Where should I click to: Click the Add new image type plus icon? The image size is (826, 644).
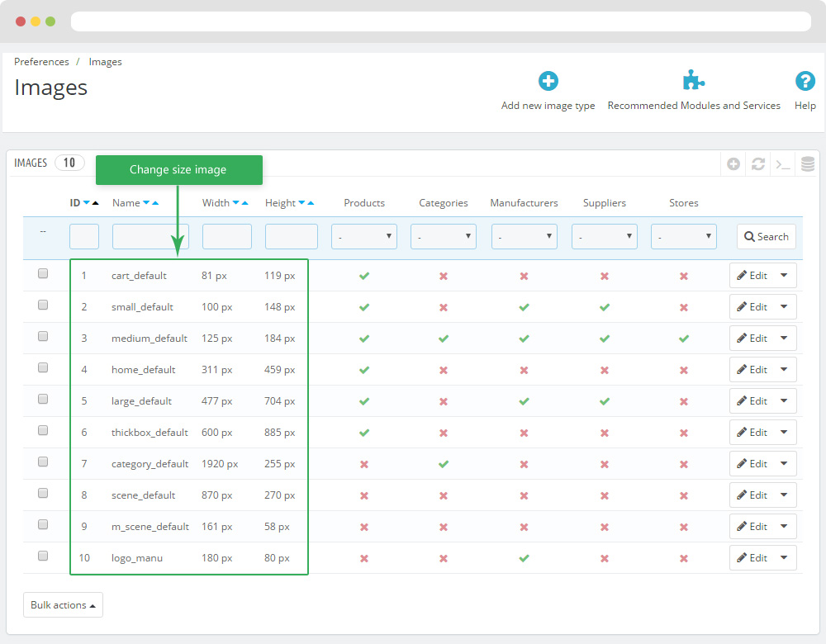coord(548,81)
